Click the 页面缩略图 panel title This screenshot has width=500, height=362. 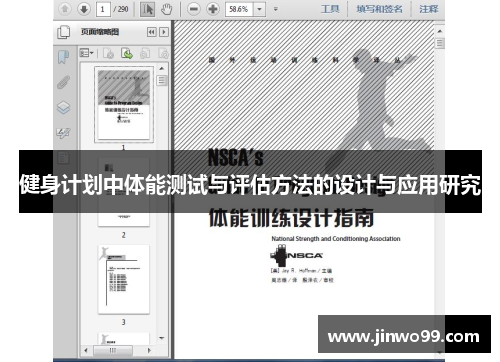click(x=100, y=32)
